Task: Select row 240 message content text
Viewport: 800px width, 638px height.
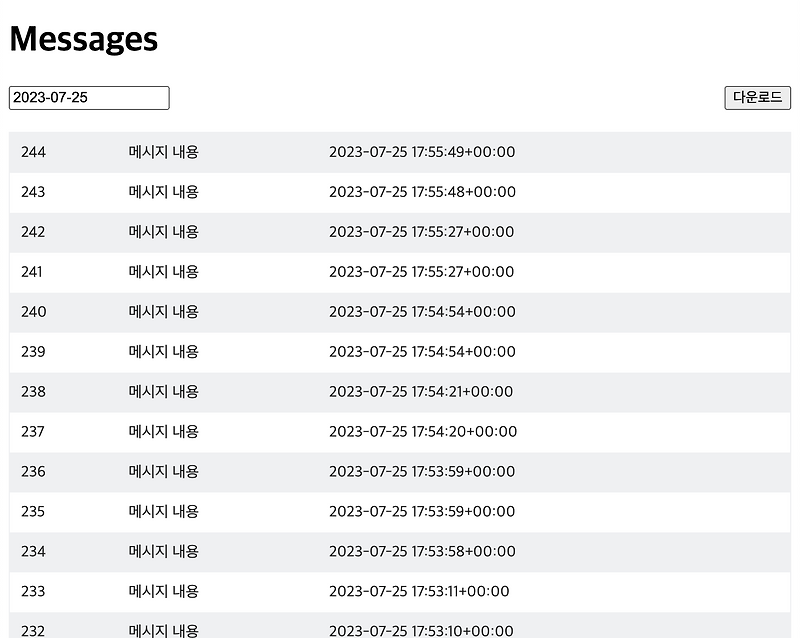Action: [x=163, y=312]
